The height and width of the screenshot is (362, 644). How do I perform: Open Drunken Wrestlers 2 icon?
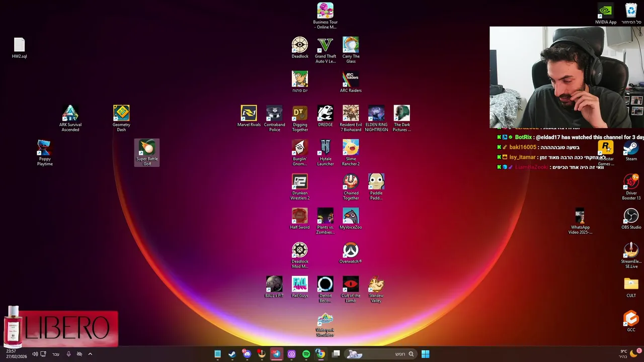coord(300,187)
